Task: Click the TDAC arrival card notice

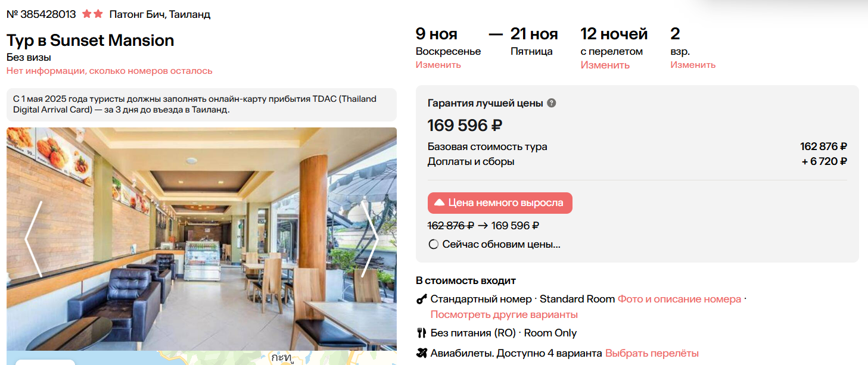Action: point(201,104)
